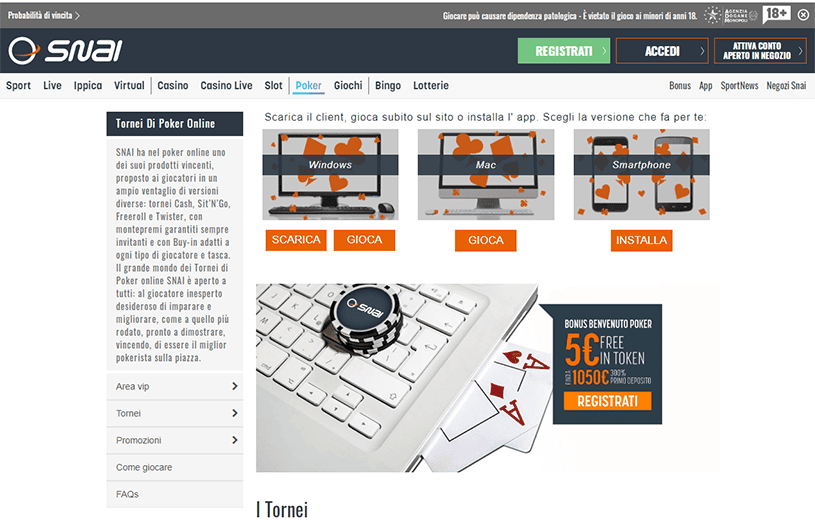This screenshot has width=815, height=525.
Task: Open FAQs in the sidebar
Action: point(175,494)
